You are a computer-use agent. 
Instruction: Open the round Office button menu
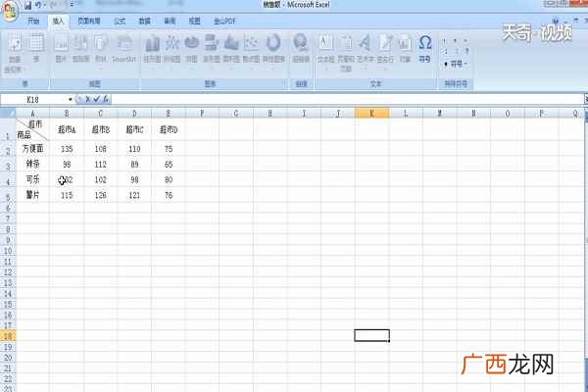coord(9,11)
